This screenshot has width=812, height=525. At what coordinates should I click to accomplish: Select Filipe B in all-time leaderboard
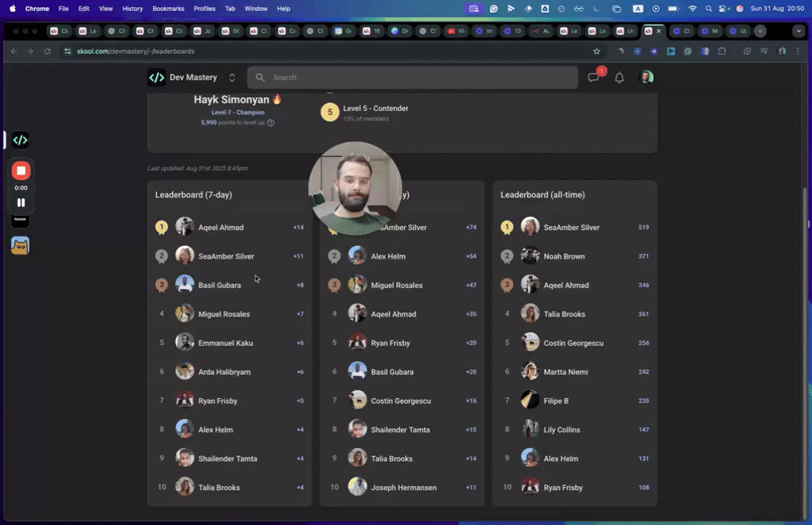click(556, 400)
